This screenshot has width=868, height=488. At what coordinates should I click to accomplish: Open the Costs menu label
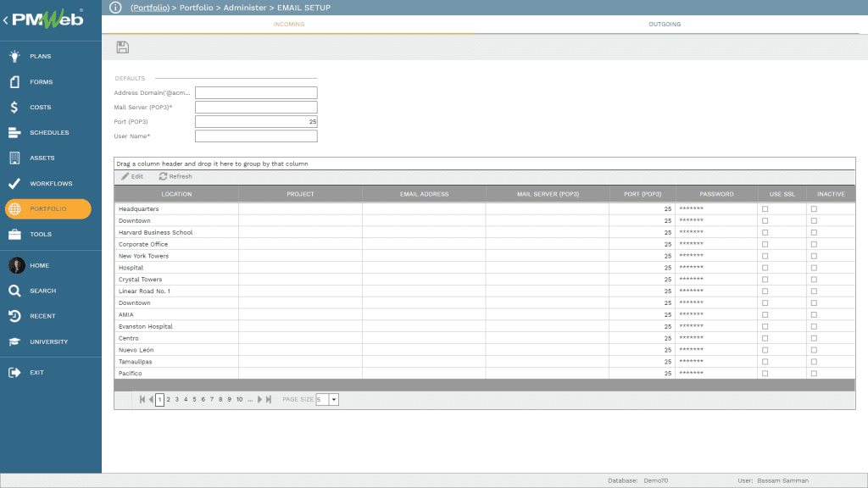(41, 108)
